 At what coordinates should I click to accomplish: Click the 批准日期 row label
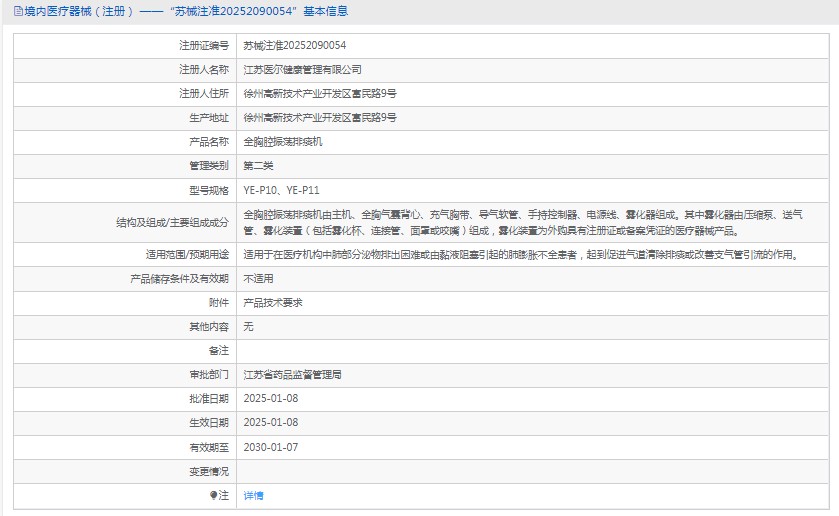coord(208,399)
